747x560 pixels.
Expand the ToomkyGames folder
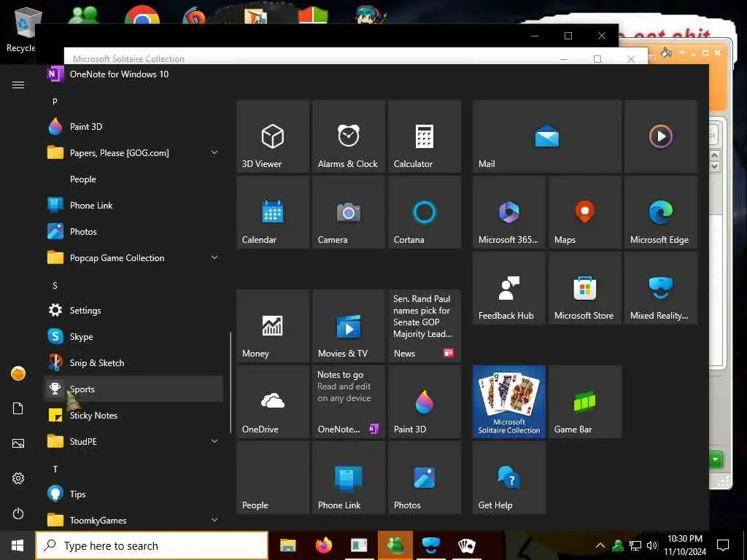pos(133,520)
